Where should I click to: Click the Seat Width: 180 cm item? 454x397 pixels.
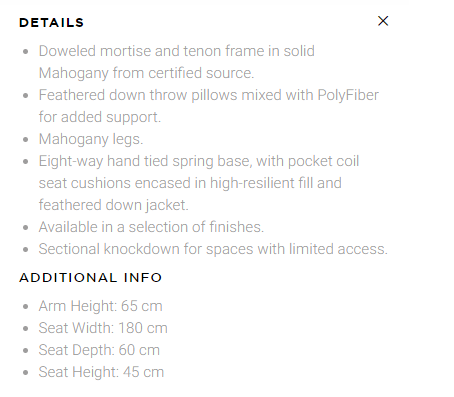(103, 328)
